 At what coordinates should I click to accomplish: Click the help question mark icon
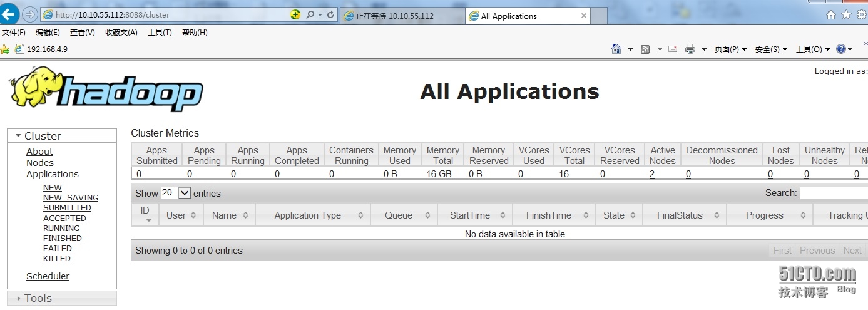click(841, 49)
